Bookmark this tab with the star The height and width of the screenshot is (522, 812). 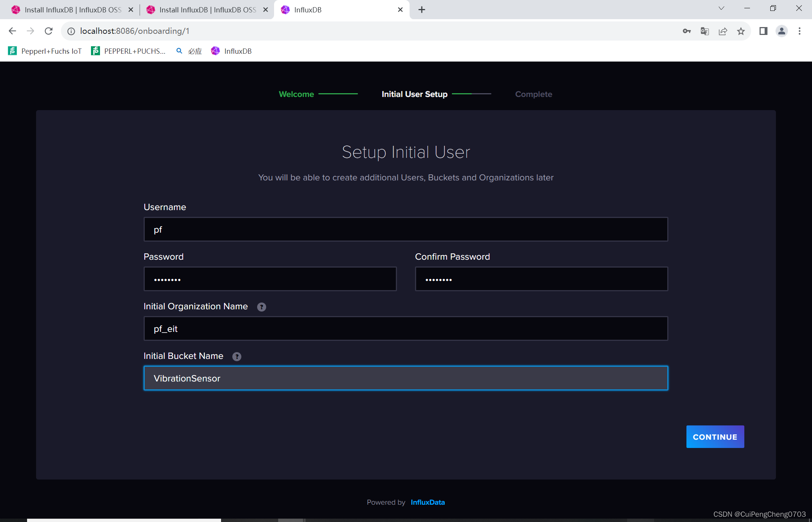click(x=741, y=31)
